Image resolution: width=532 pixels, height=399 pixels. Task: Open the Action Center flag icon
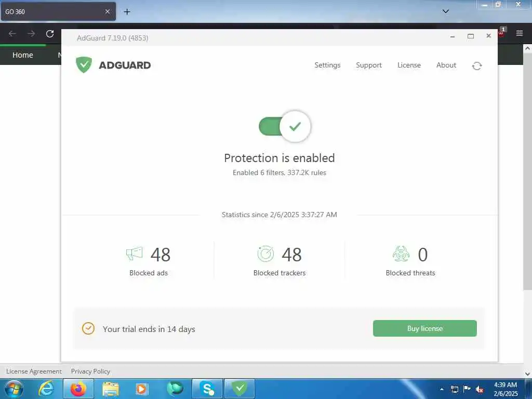coord(467,389)
